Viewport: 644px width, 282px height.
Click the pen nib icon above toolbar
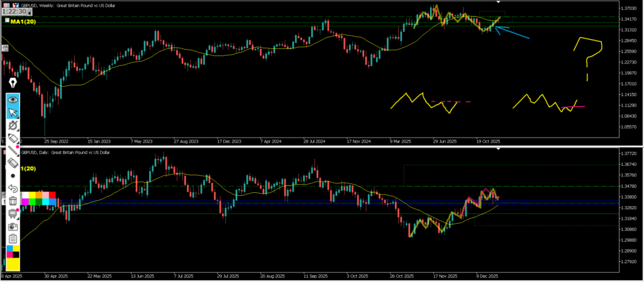(13, 83)
